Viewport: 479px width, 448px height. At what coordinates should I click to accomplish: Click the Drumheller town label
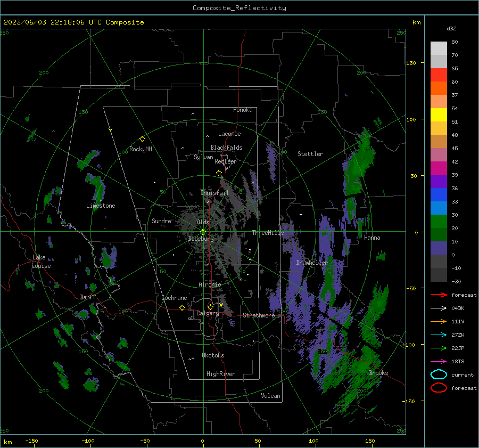coord(312,263)
